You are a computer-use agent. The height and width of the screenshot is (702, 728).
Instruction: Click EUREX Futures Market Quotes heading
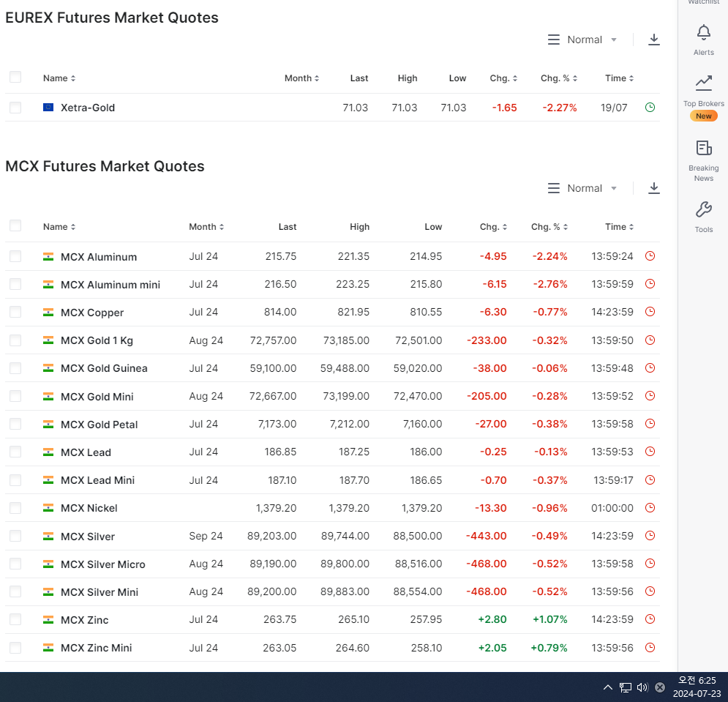pyautogui.click(x=112, y=18)
